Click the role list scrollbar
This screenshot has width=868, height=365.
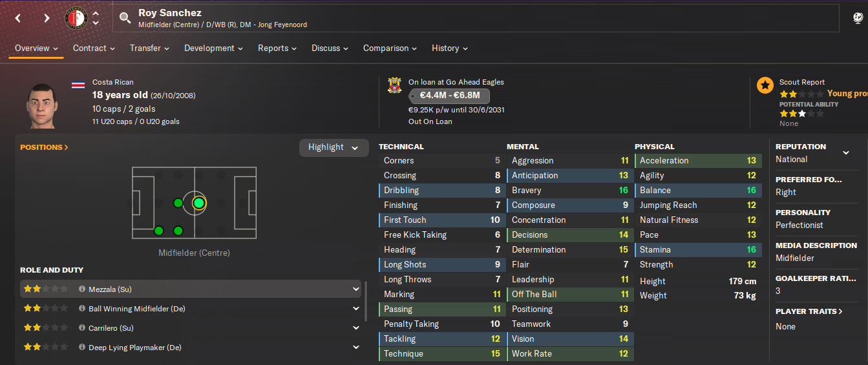point(366,300)
